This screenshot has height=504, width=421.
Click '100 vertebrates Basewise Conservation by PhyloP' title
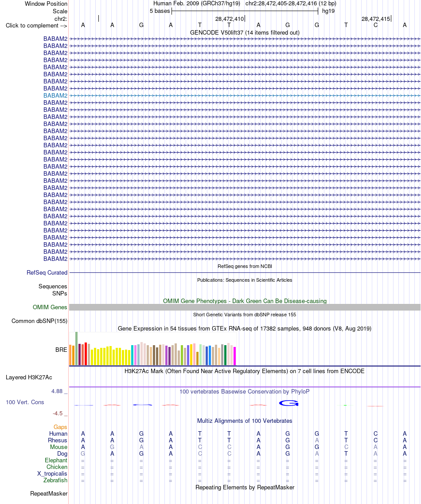click(x=245, y=391)
